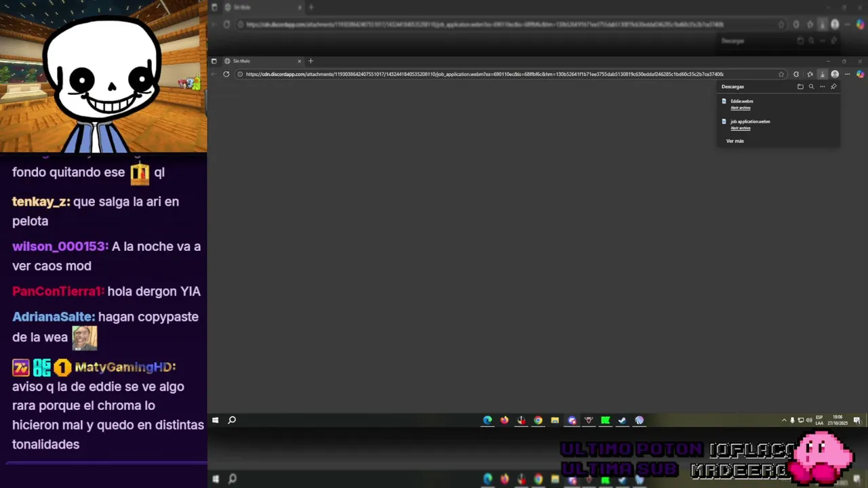Select the 'Sin título' tab in the front window
Viewport: 868px width, 488px height.
coord(263,61)
